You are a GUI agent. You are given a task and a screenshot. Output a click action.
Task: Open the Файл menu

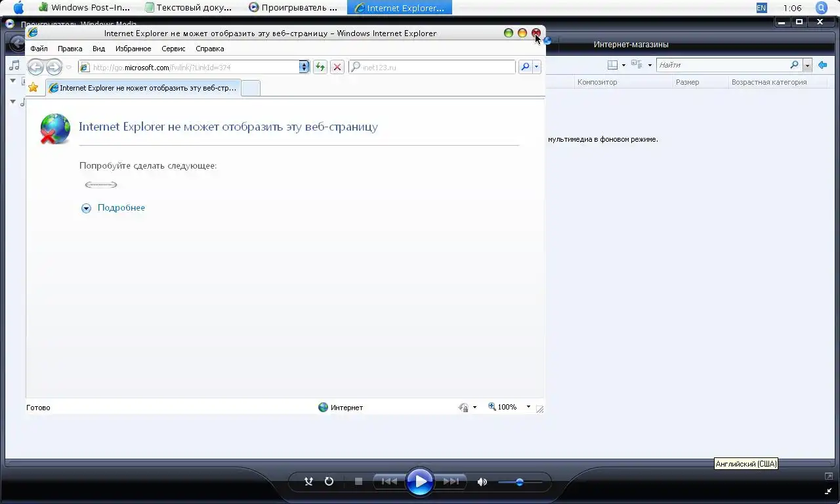(39, 49)
